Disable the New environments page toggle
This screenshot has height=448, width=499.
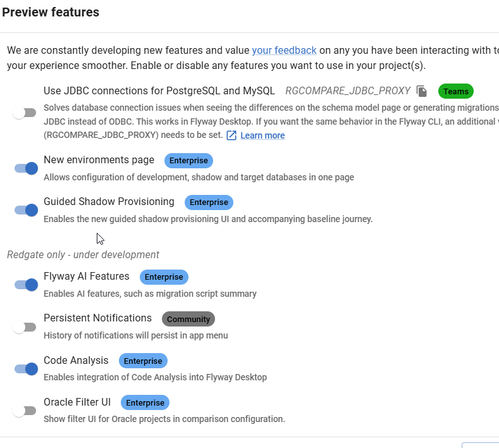tap(26, 168)
